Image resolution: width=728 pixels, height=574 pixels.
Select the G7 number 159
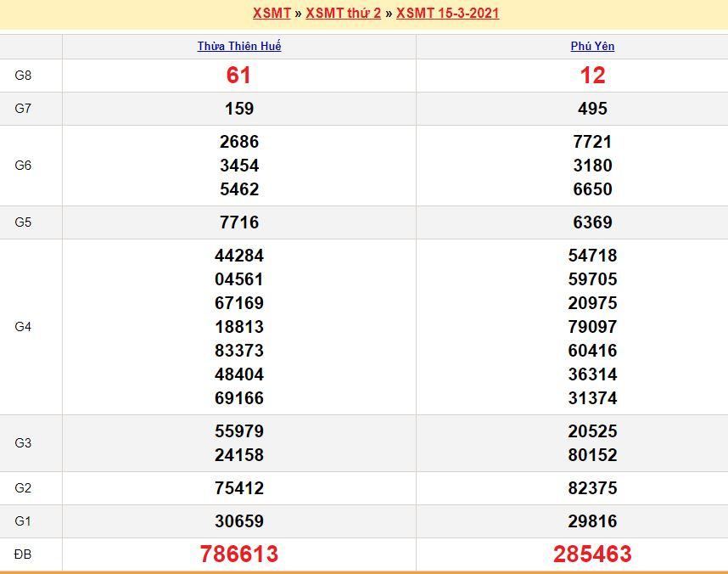click(x=239, y=109)
